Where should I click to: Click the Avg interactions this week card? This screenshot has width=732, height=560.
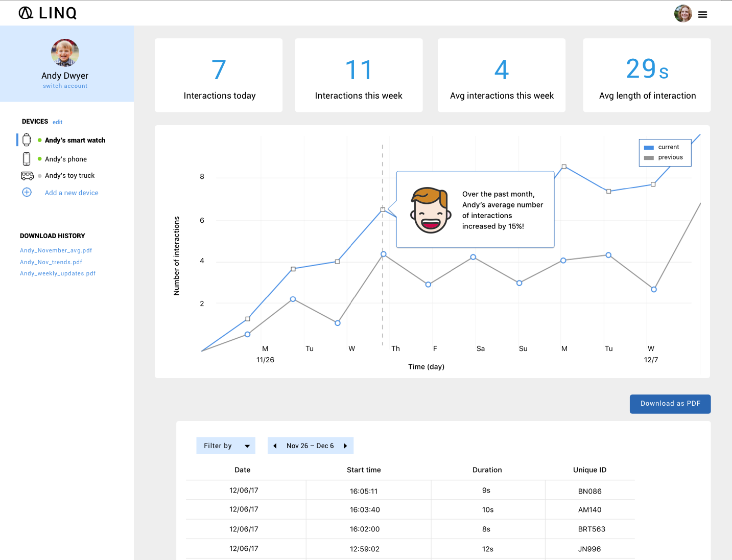click(502, 75)
